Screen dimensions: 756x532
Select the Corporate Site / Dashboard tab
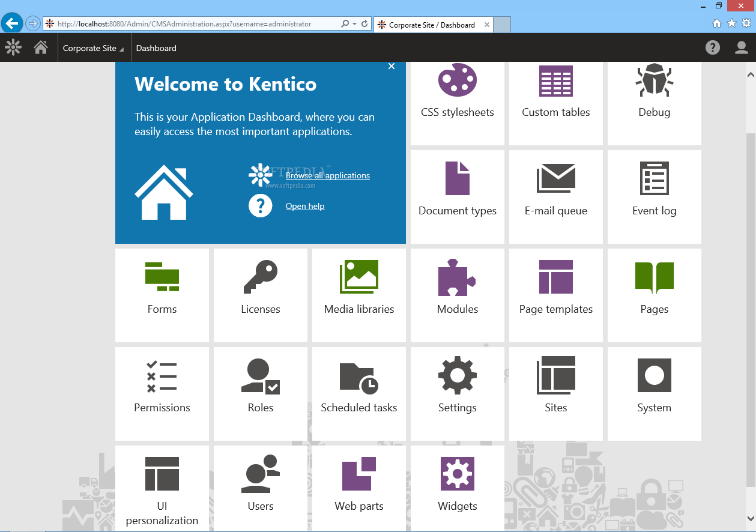click(x=432, y=25)
